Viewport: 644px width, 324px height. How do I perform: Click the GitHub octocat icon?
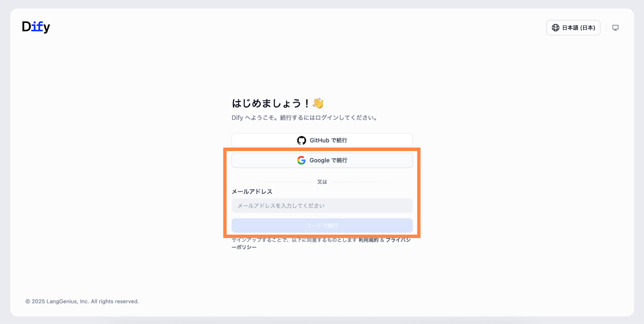301,140
